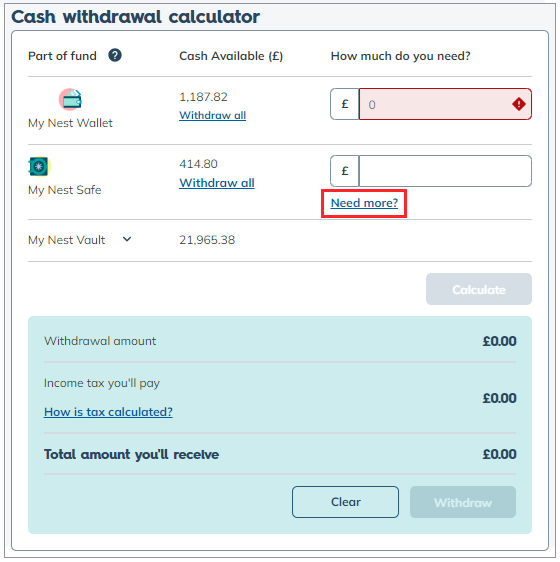Click the My Nest Safe label text

coord(65,190)
